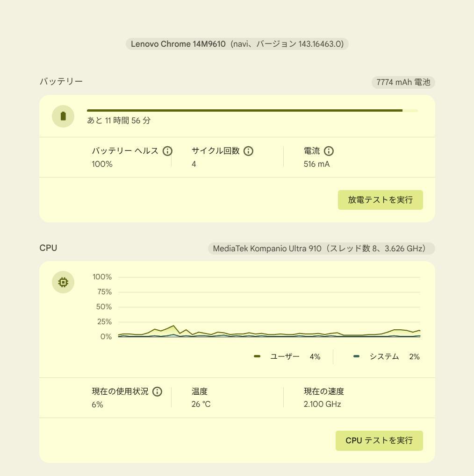The width and height of the screenshot is (474, 476).
Task: Show info about バッテリー ヘルス
Action: point(167,151)
